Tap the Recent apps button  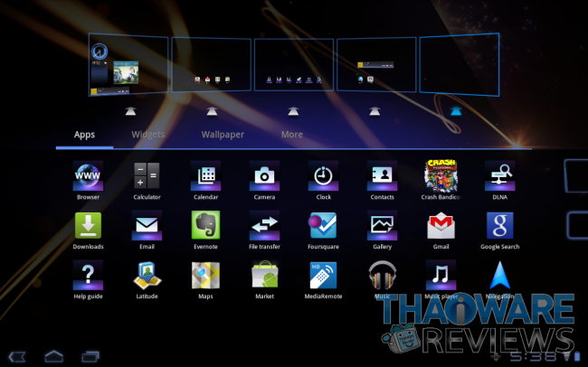[x=90, y=356]
